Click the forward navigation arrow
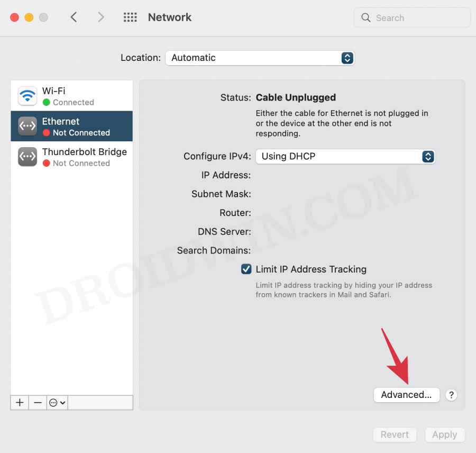The width and height of the screenshot is (476, 453). (100, 17)
